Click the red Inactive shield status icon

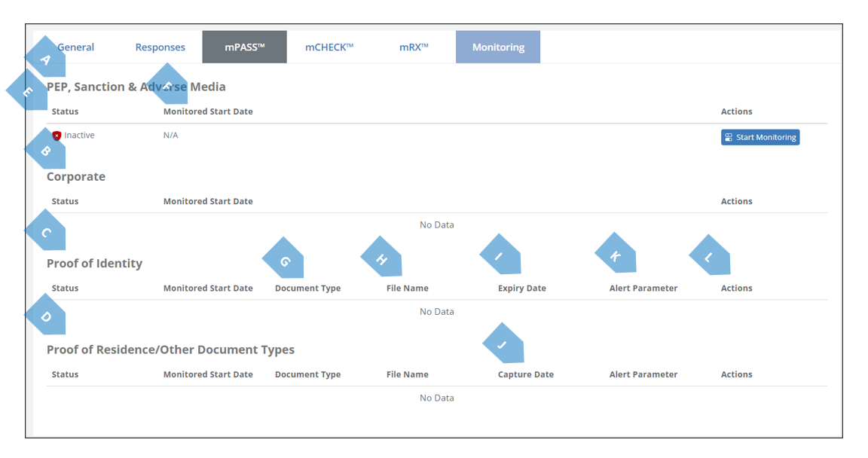(x=57, y=136)
